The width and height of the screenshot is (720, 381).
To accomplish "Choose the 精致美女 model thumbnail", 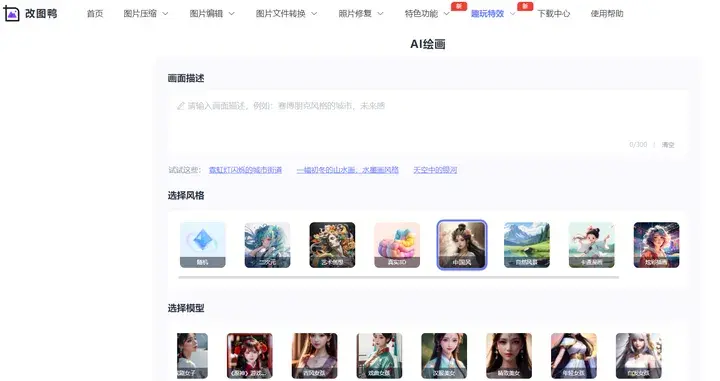I will point(509,356).
